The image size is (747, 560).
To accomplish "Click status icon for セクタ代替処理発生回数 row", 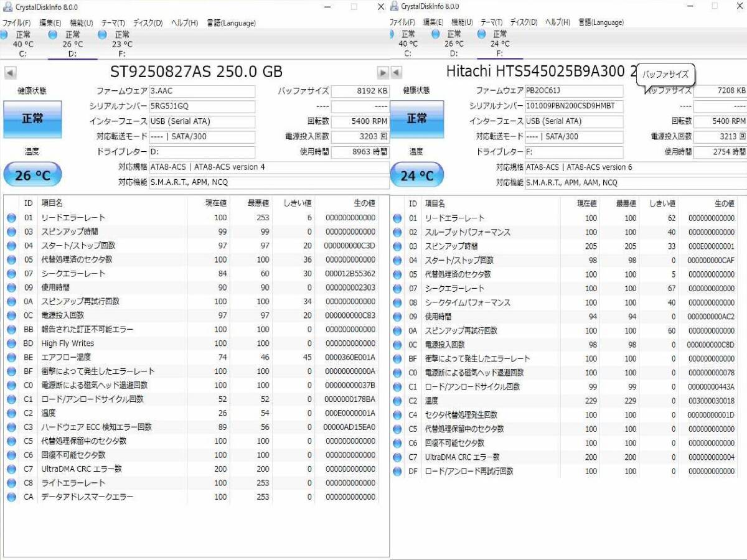I will click(397, 415).
